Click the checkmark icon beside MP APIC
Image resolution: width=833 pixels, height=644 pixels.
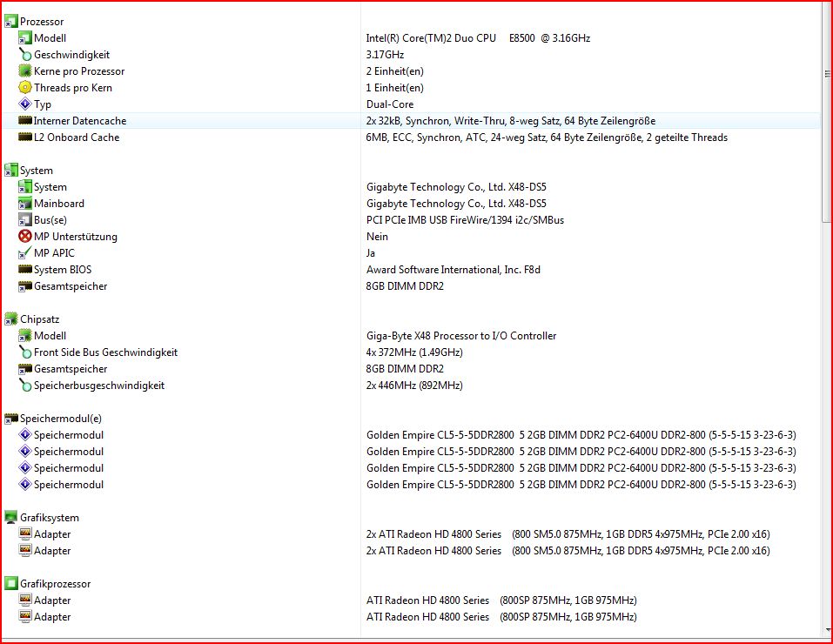click(x=25, y=253)
